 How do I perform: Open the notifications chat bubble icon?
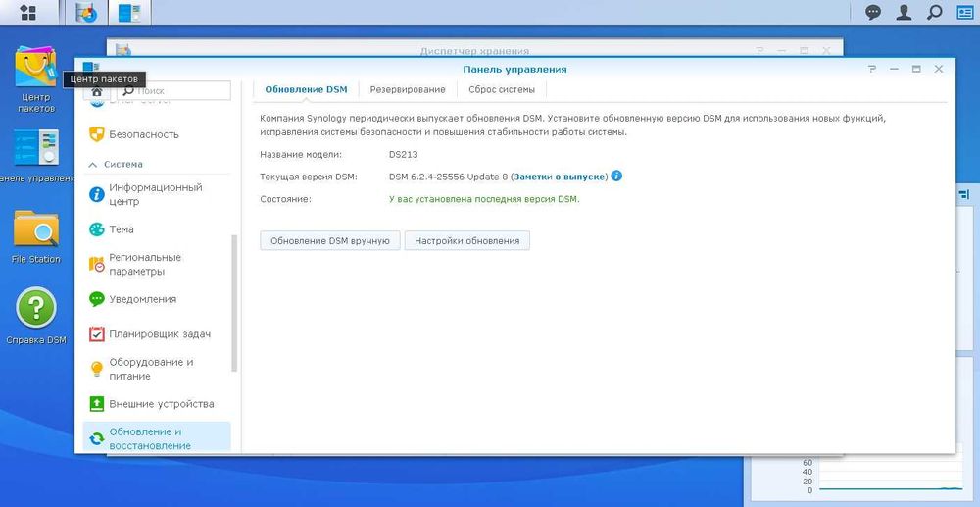[x=873, y=13]
